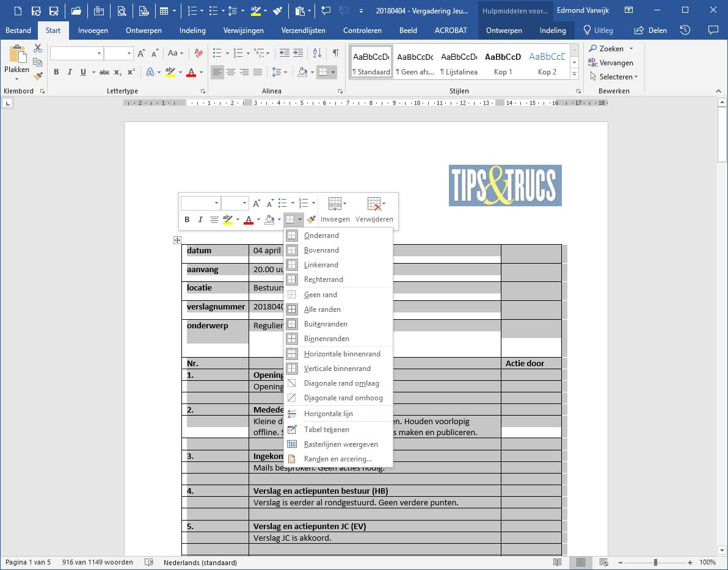Toggle Align left in the ribbon
This screenshot has width=728, height=570.
(x=217, y=72)
